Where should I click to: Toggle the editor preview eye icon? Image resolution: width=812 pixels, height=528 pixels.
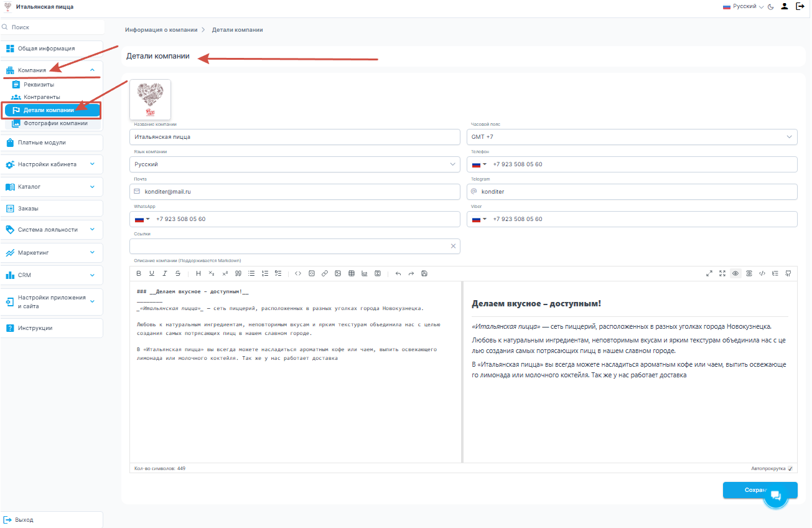pos(735,273)
